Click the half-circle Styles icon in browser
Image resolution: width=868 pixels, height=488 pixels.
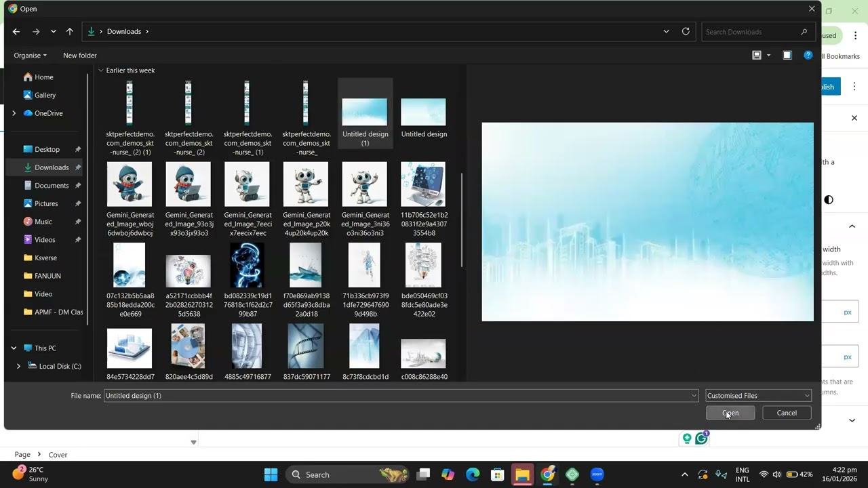point(829,200)
